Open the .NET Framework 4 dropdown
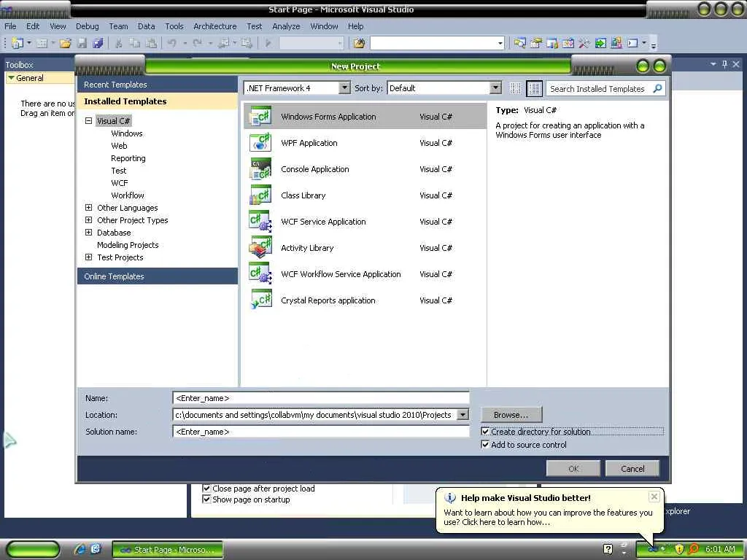This screenshot has width=747, height=560. [x=344, y=87]
